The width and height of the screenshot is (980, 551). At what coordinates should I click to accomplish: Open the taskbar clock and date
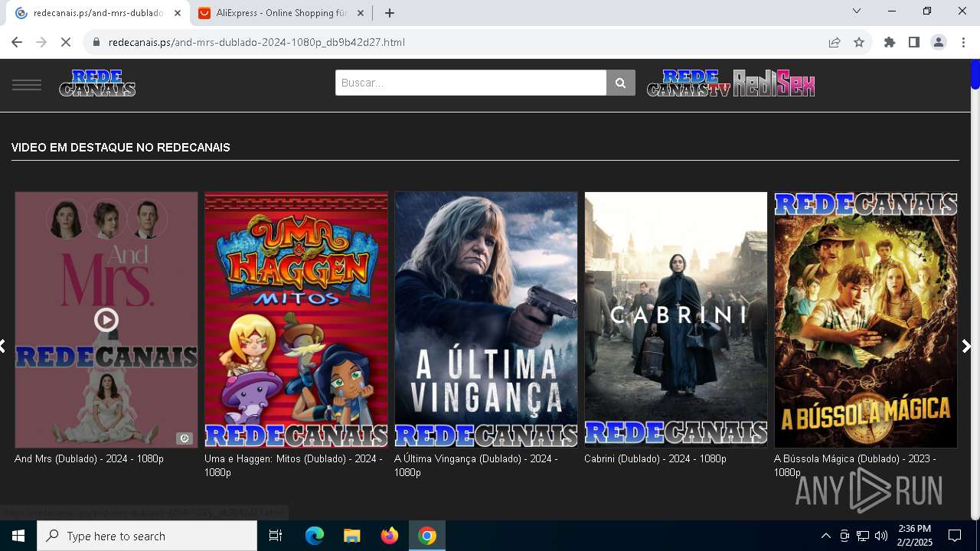point(915,536)
